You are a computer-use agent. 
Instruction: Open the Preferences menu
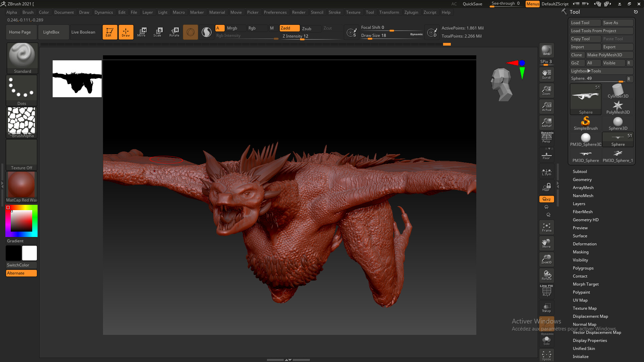[275, 12]
